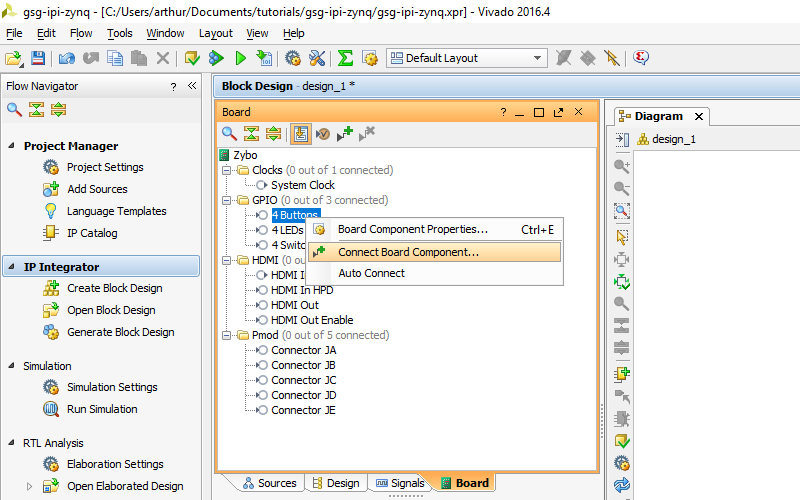Image resolution: width=800 pixels, height=500 pixels.
Task: Click the Undo toolbar icon
Action: [x=66, y=58]
